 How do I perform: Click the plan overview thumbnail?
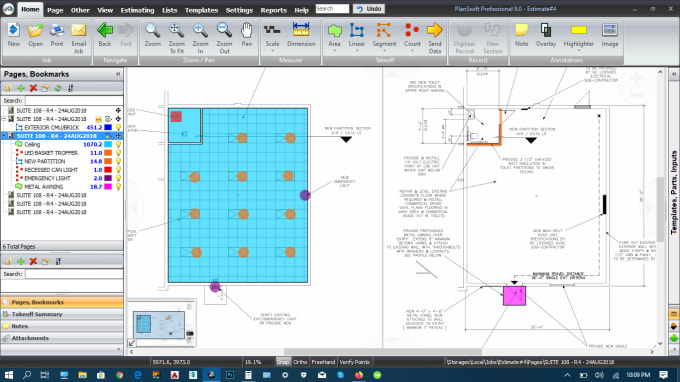[159, 324]
